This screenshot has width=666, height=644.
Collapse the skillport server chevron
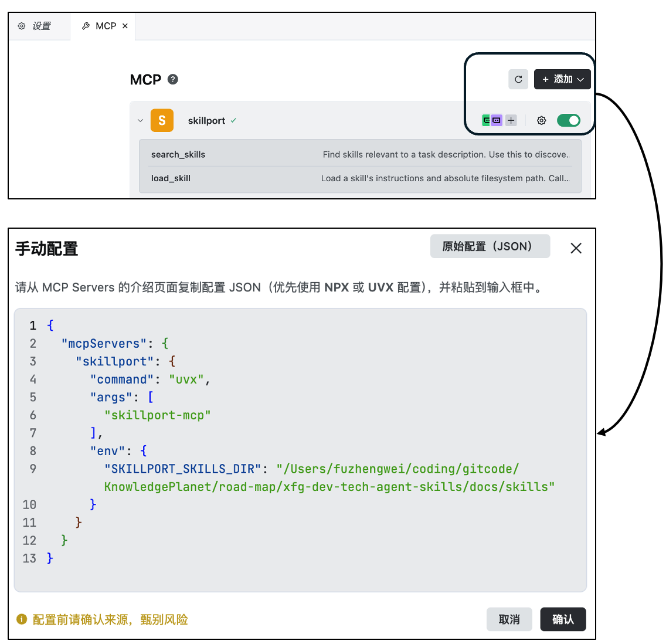[140, 121]
